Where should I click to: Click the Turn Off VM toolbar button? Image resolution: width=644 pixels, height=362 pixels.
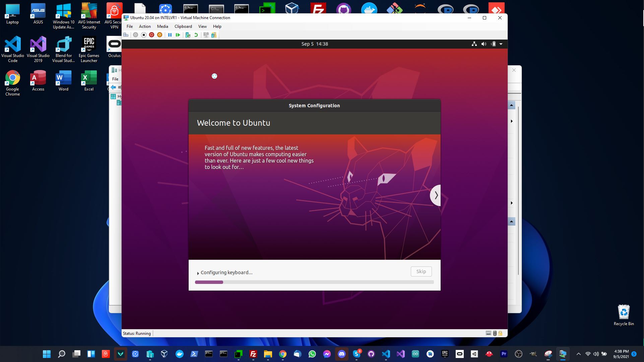pos(143,35)
